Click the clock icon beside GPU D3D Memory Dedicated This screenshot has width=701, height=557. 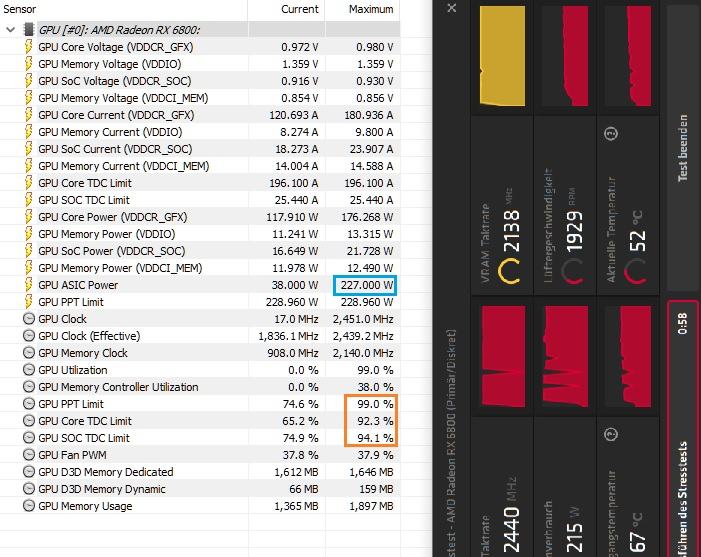[x=29, y=472]
